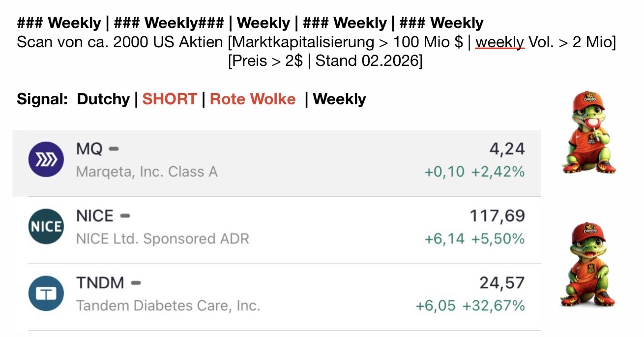The width and height of the screenshot is (644, 337).
Task: Click the underlined word weekly
Action: point(499,42)
